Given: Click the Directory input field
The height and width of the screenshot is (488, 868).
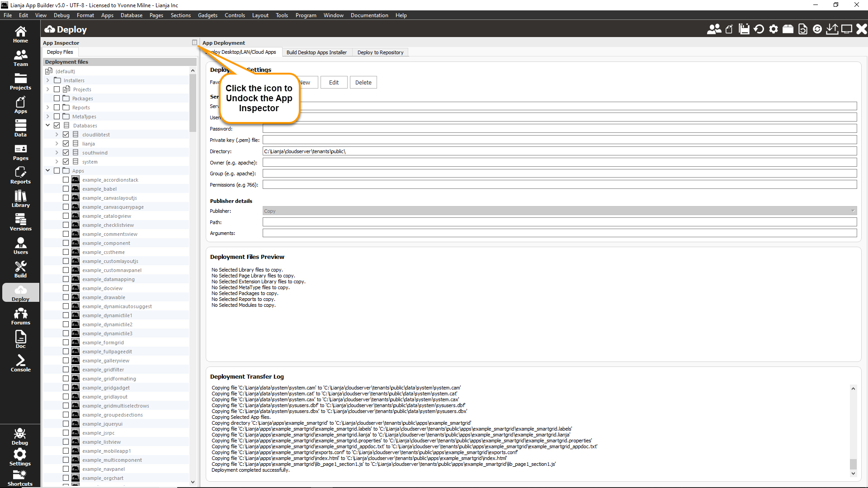Looking at the screenshot, I should pos(560,151).
